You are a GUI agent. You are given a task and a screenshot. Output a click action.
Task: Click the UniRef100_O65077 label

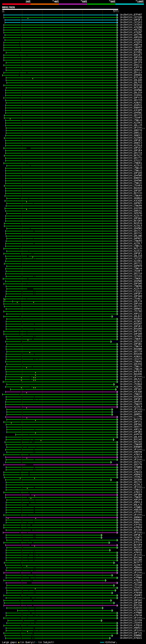click(131, 427)
